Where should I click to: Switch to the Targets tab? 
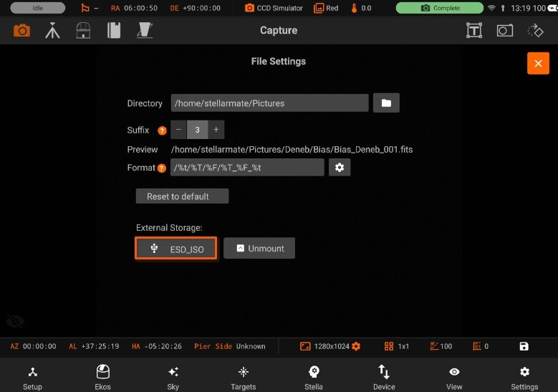click(244, 378)
